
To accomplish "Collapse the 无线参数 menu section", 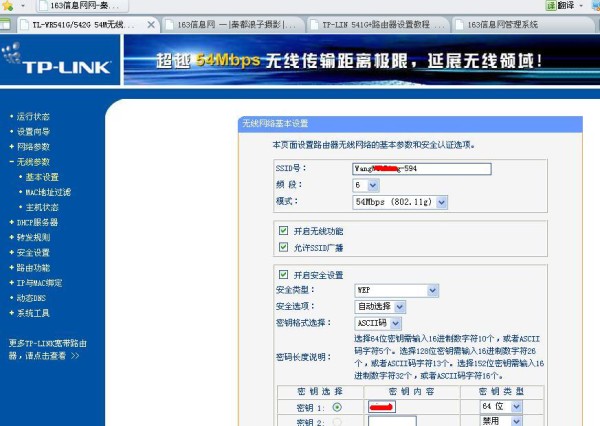I will point(33,161).
